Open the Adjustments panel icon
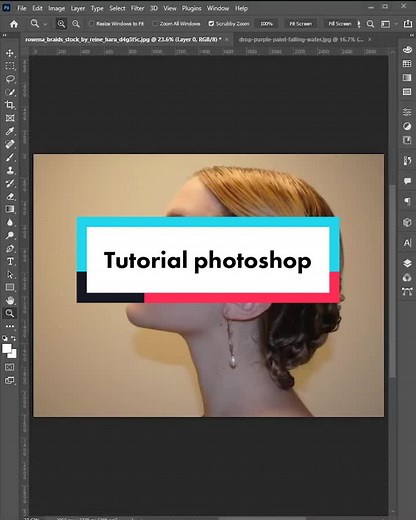Image resolution: width=416 pixels, height=520 pixels. point(407,126)
